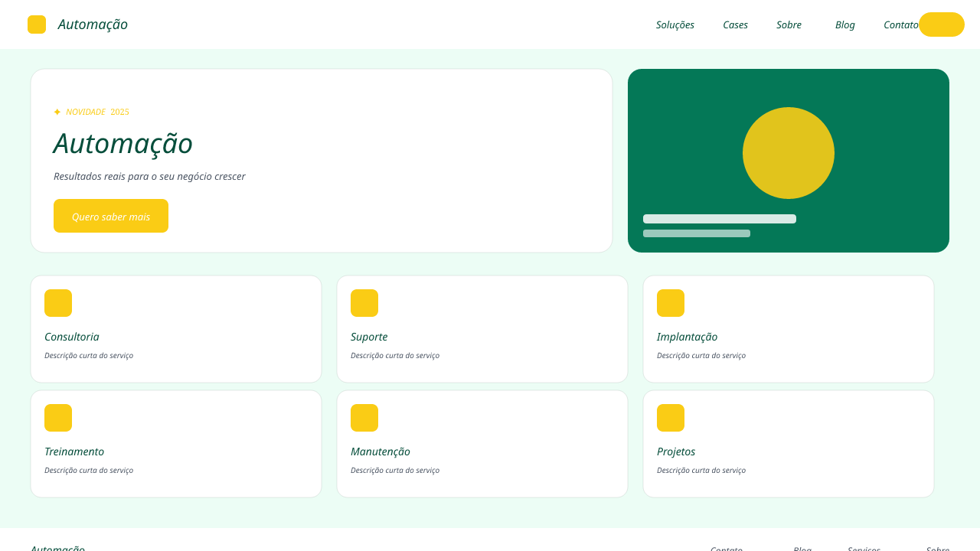The image size is (980, 551).
Task: Select Contato in the header navigation
Action: click(901, 24)
